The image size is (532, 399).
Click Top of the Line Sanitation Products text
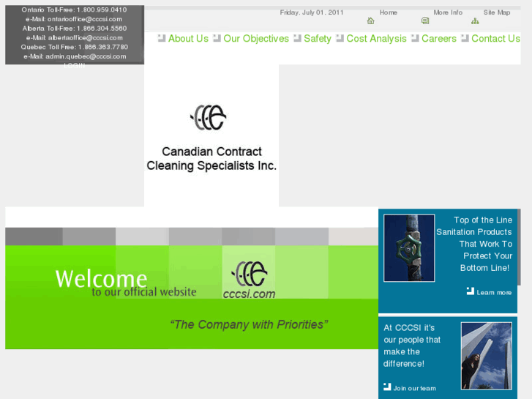point(474,244)
